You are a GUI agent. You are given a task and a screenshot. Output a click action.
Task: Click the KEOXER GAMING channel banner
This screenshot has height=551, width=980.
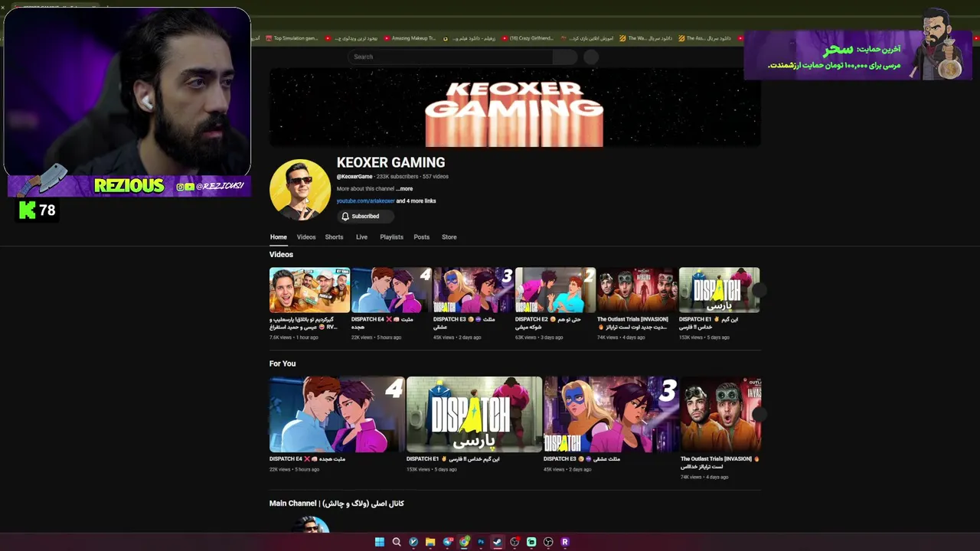click(514, 107)
